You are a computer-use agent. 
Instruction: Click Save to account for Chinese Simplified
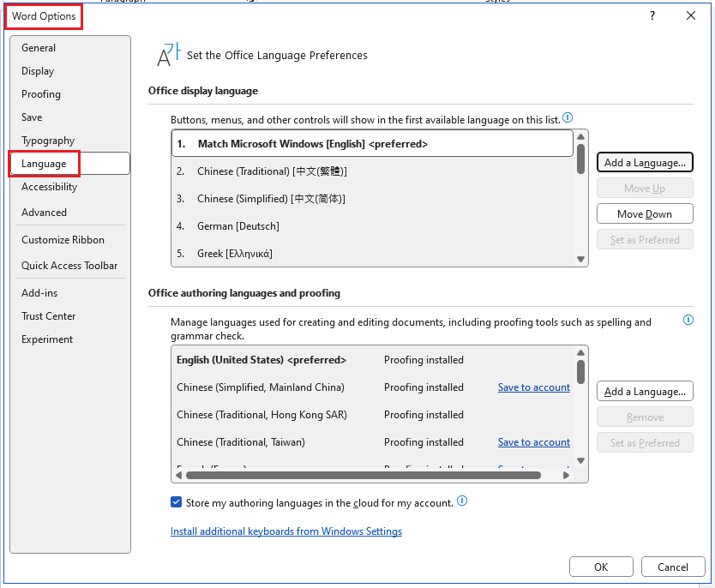pos(534,387)
